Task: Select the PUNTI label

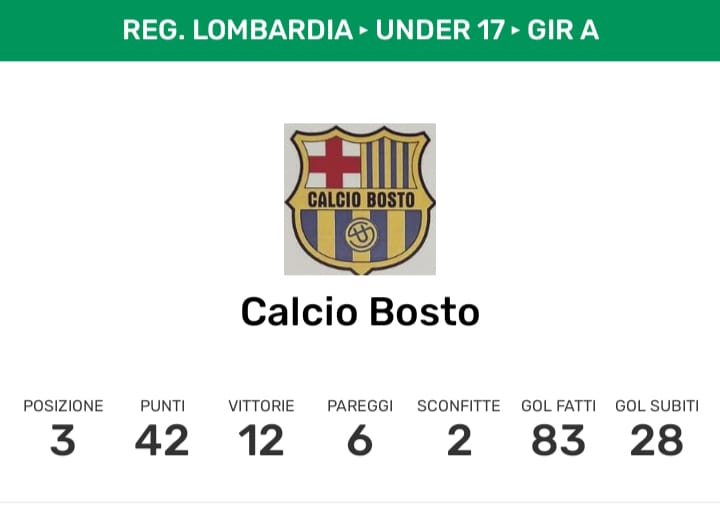Action: [162, 406]
